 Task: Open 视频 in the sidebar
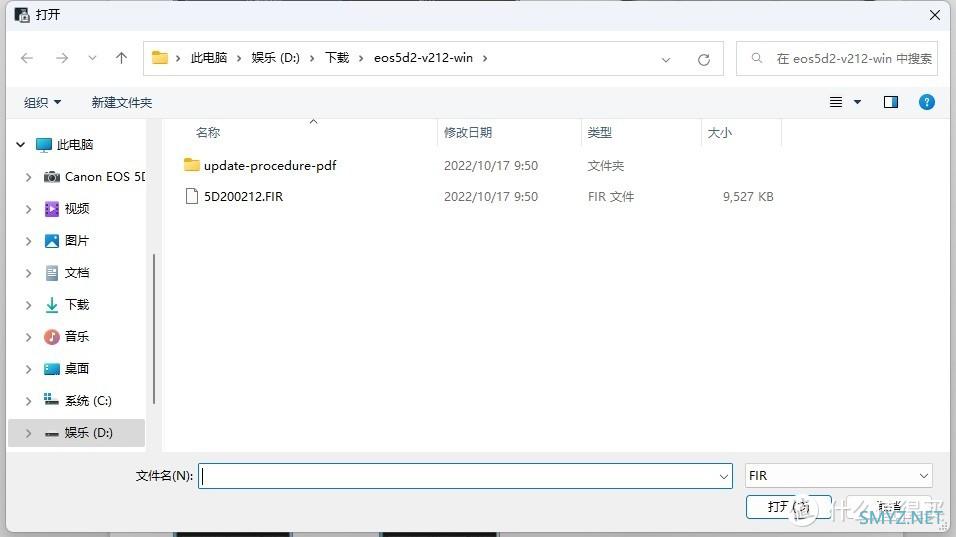coord(77,208)
